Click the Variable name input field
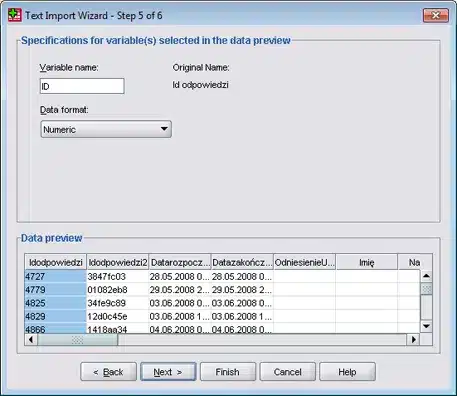 pyautogui.click(x=82, y=86)
